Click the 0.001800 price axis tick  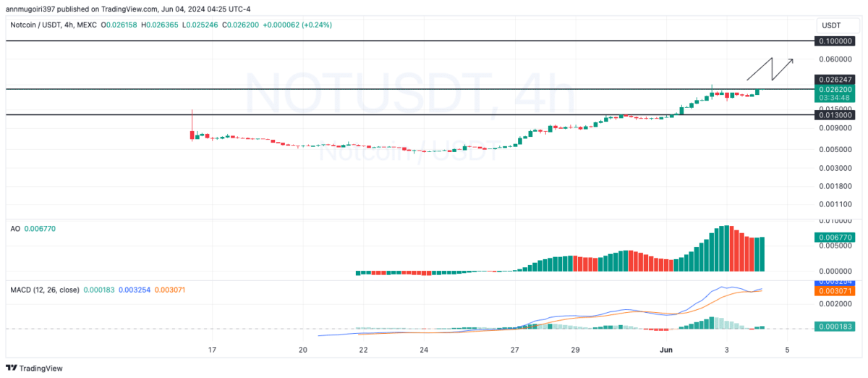[834, 185]
